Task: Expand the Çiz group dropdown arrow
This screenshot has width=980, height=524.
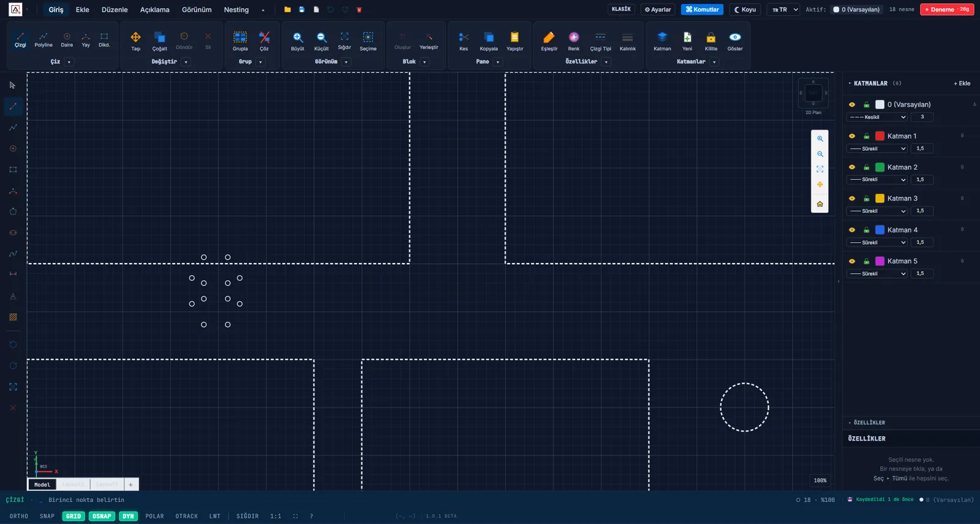Action: [x=69, y=62]
